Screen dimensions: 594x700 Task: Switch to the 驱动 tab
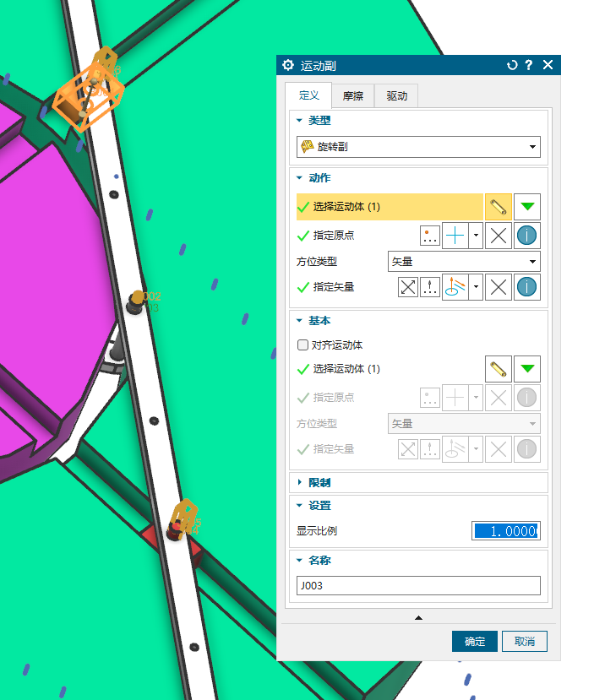coord(397,96)
